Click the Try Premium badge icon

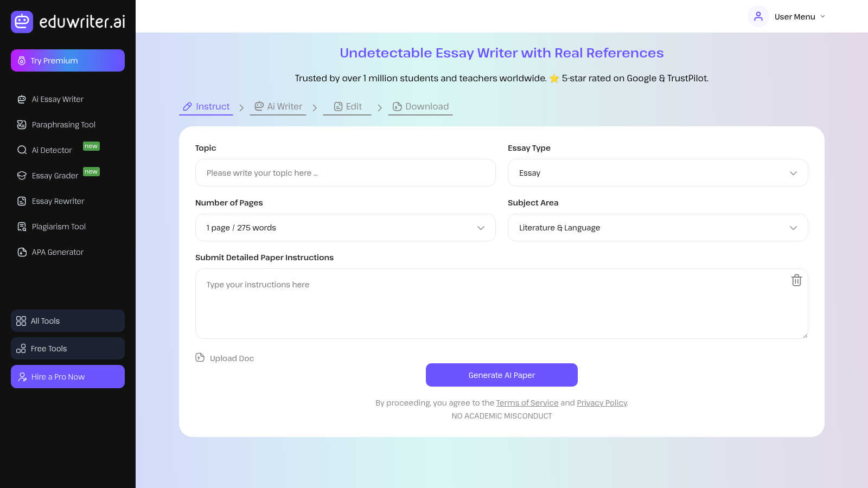(x=22, y=61)
